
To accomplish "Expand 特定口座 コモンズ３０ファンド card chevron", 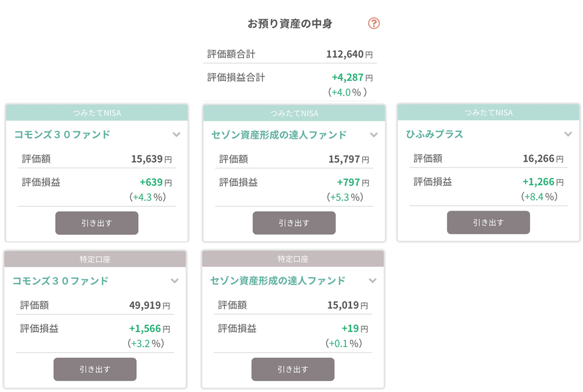I will [x=175, y=281].
